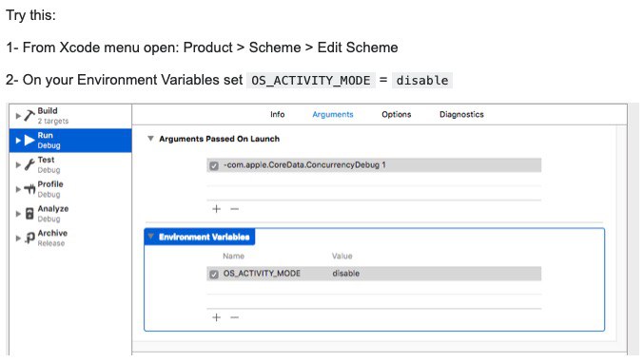The image size is (644, 362).
Task: Collapse Arguments Passed On Launch section
Action: [x=150, y=139]
